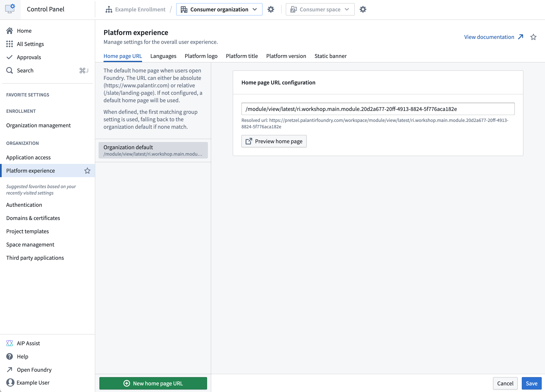The image size is (545, 392).
Task: Click the Consumer space folder icon
Action: point(293,9)
